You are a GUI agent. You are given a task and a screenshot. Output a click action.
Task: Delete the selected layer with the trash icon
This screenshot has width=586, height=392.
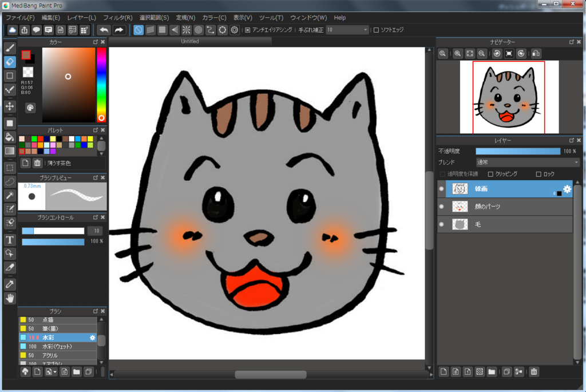534,371
